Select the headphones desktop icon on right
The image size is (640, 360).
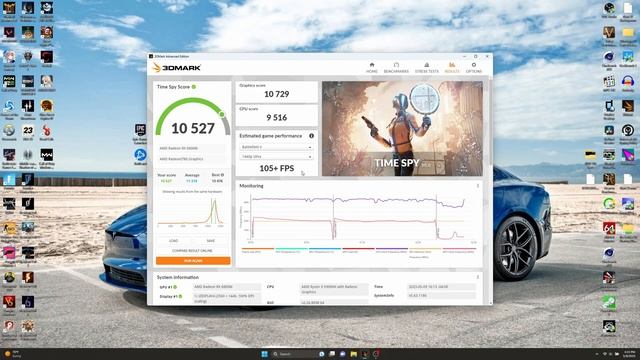click(628, 83)
